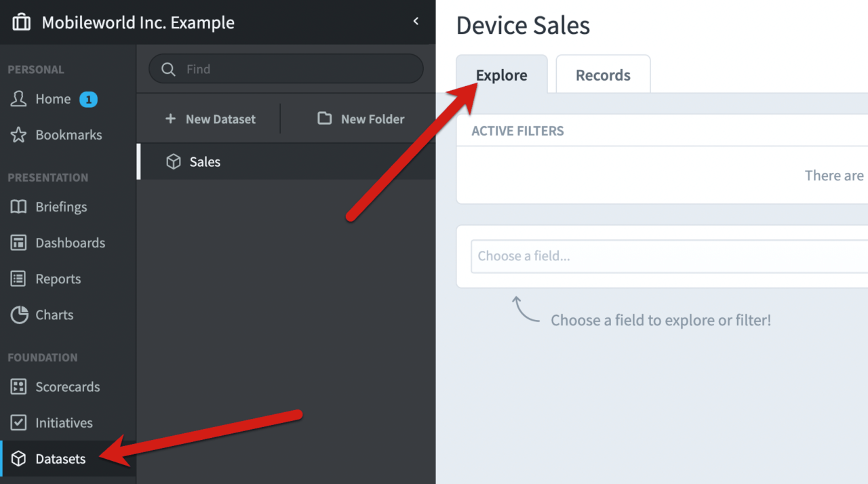
Task: Open the Briefings book icon
Action: point(18,207)
